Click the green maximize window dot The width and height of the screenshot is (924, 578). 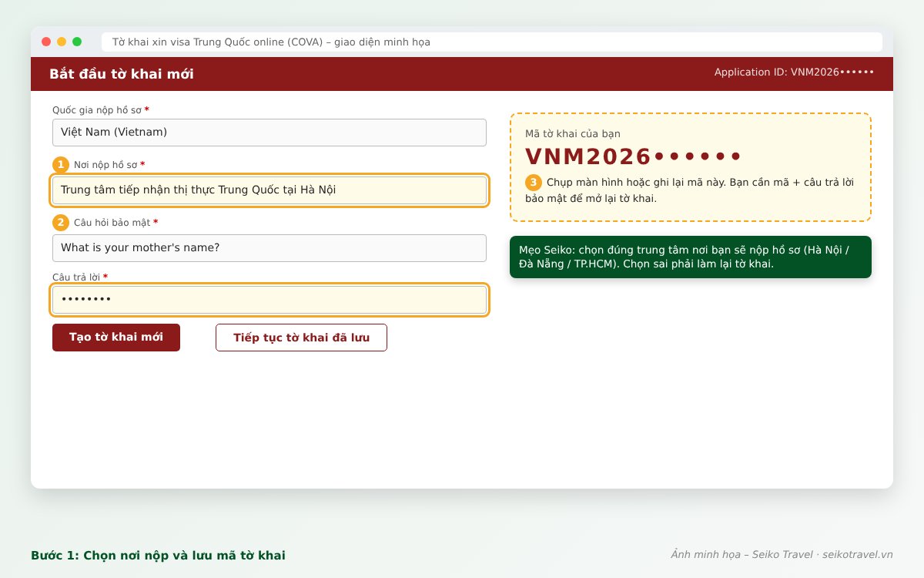click(77, 42)
